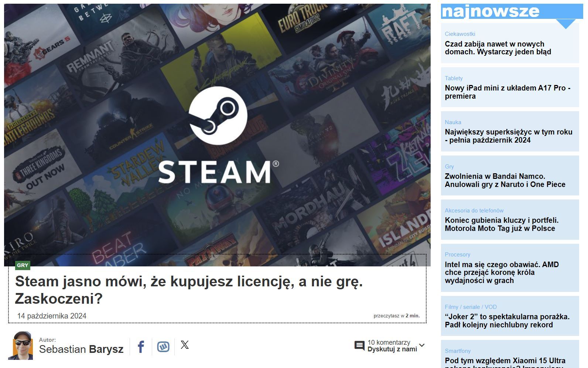Open 'Nowy iPad mini z układem A17 Pro' article
Image resolution: width=588 pixels, height=368 pixels.
[507, 92]
